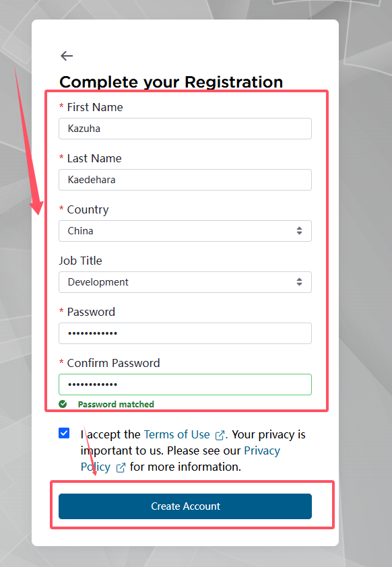Click the Password matched status text
The width and height of the screenshot is (392, 567).
coord(116,404)
